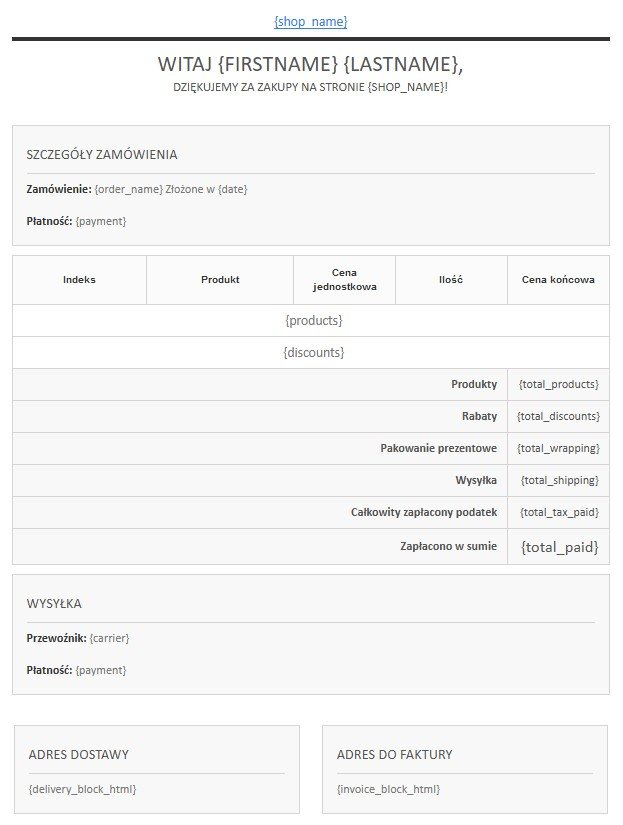Click the WITAJ {FIRSTNAME} {LASTNAME} heading
Viewport: 623px width, 825px height.
pyautogui.click(x=310, y=64)
